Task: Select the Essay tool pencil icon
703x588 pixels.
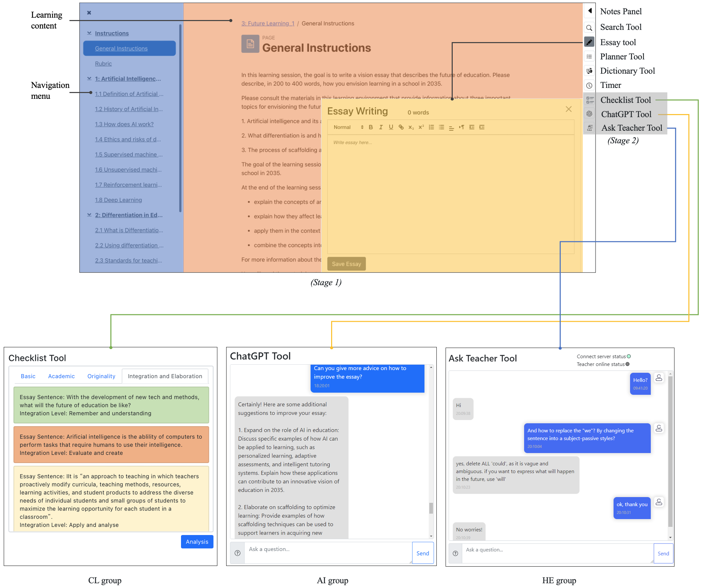Action: pyautogui.click(x=589, y=42)
